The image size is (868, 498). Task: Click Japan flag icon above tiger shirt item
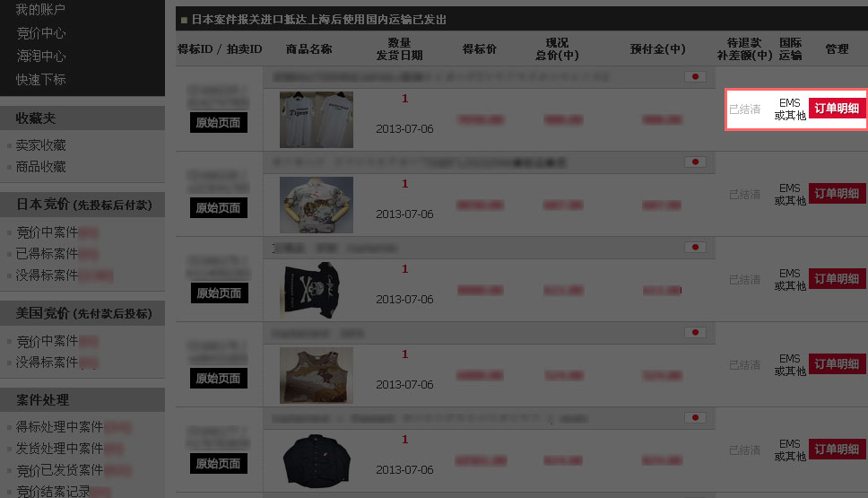pos(695,162)
